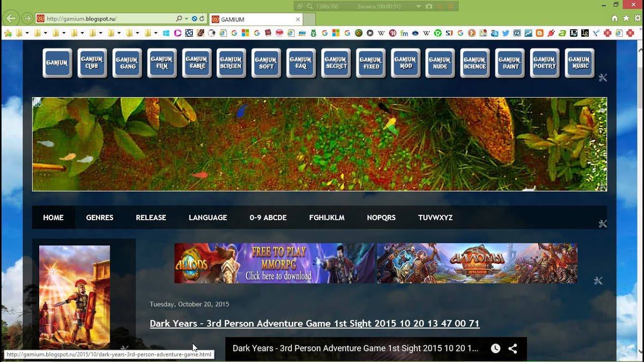Click the GAMIUM POETRY button
This screenshot has height=362, width=644.
click(545, 63)
